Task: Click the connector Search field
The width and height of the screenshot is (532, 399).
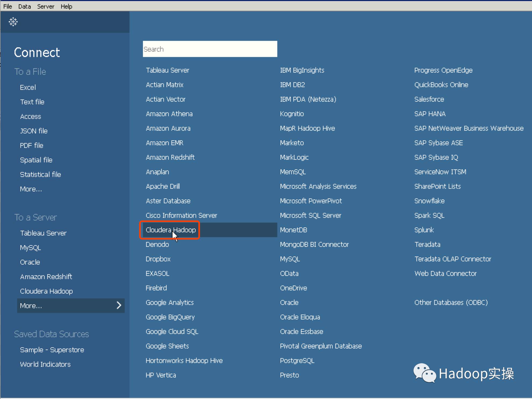Action: tap(210, 49)
